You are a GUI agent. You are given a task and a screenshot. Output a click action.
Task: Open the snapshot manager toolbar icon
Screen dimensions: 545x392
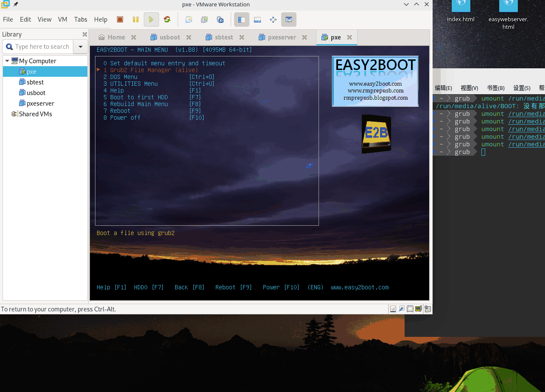tap(220, 20)
